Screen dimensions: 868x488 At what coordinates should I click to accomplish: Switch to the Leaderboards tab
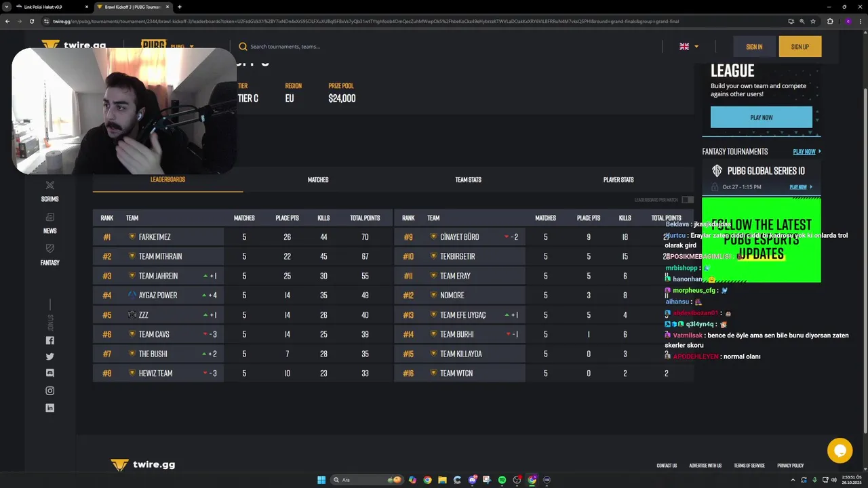[x=167, y=180]
